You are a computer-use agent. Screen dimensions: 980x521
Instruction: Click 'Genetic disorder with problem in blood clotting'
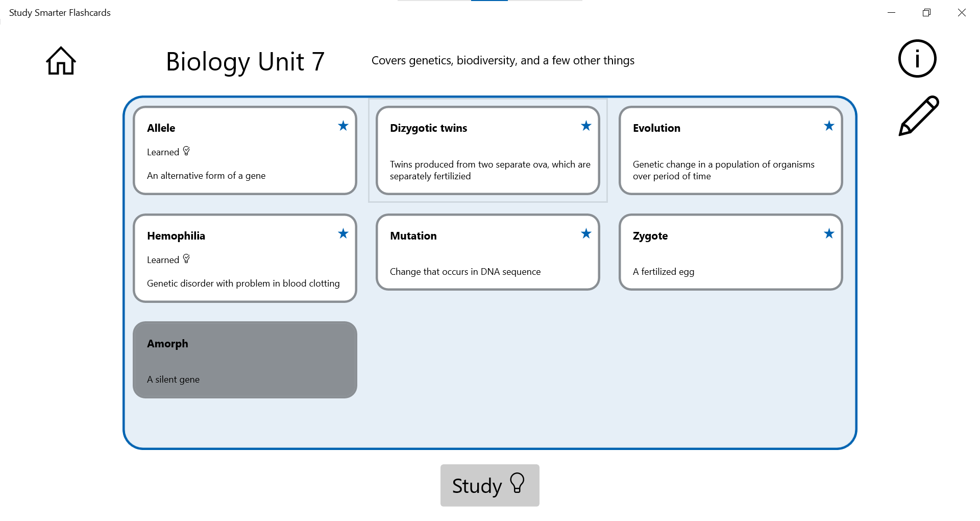pyautogui.click(x=243, y=283)
